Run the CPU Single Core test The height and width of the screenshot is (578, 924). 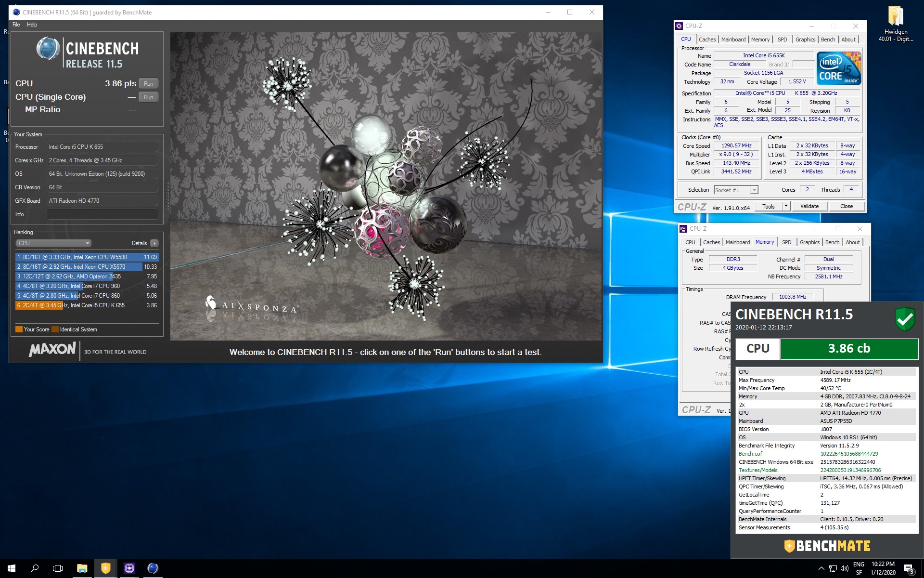coord(148,97)
